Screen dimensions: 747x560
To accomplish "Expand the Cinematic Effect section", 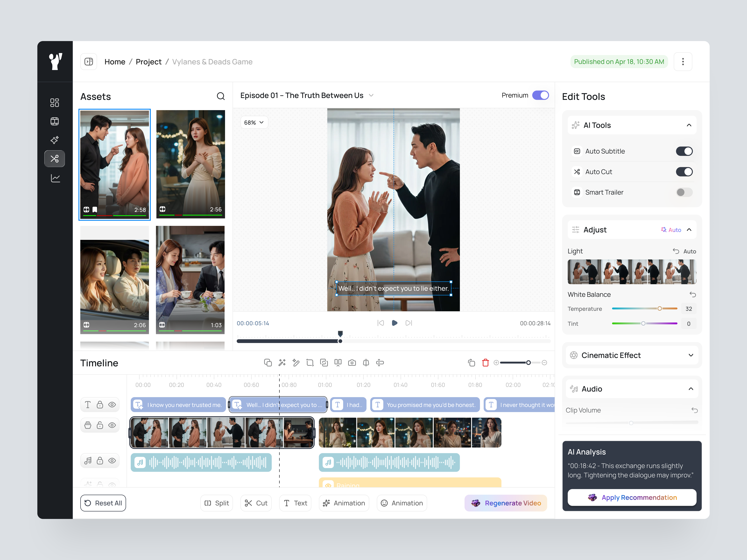I will [x=691, y=355].
